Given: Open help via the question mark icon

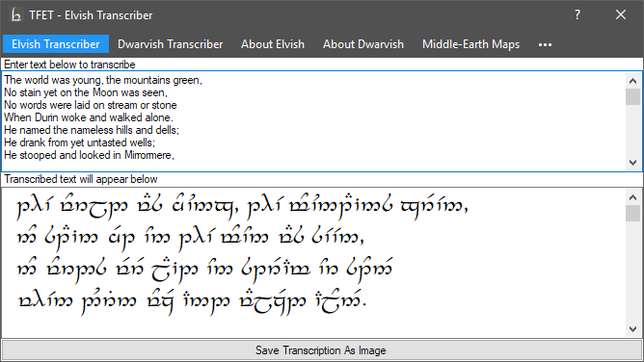Looking at the screenshot, I should pyautogui.click(x=577, y=14).
